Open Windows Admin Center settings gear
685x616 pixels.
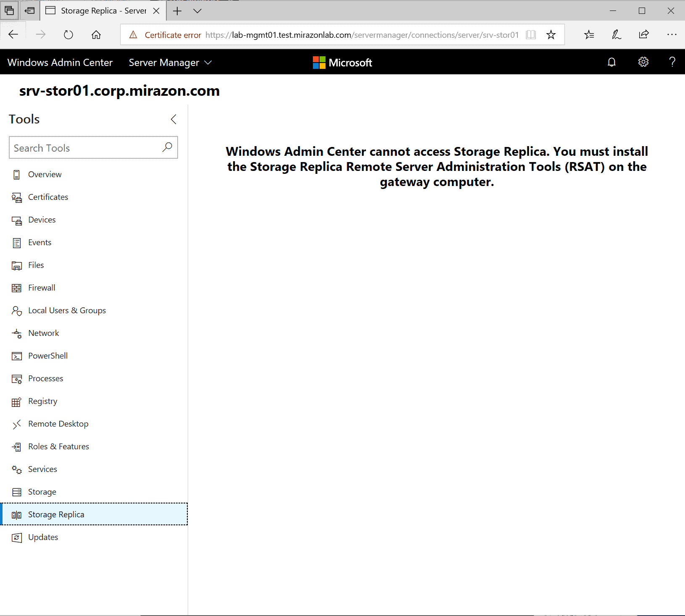643,62
